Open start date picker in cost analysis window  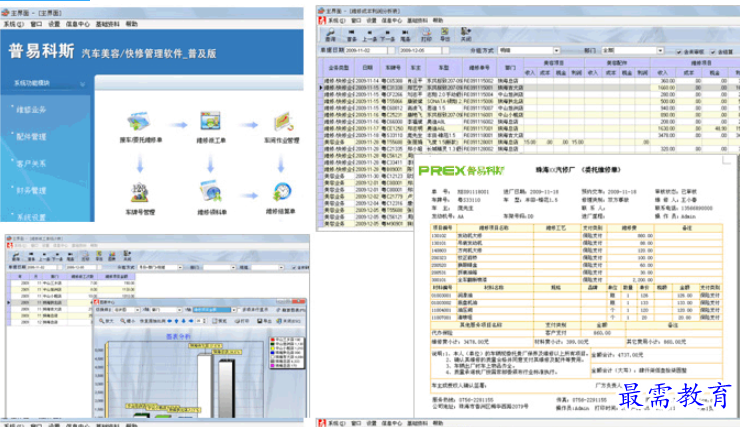[x=391, y=50]
